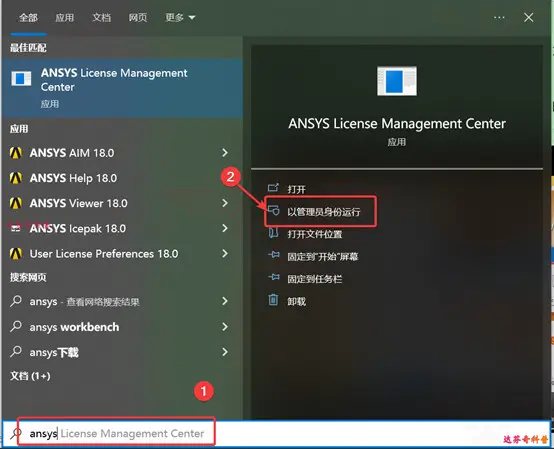
Task: Choose 以管理员身份运行
Action: tap(324, 212)
